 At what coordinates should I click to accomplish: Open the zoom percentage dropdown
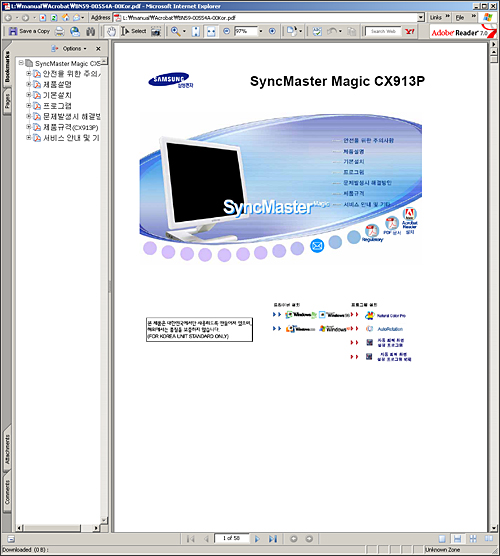[x=261, y=31]
